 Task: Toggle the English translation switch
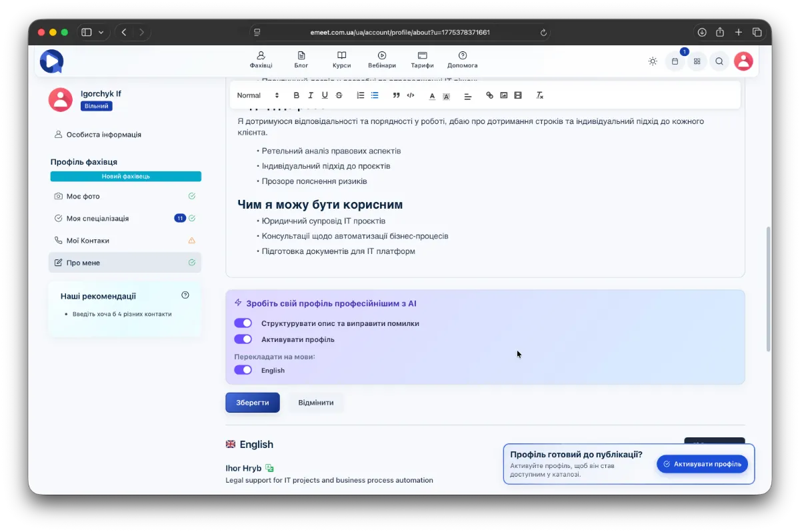click(243, 370)
